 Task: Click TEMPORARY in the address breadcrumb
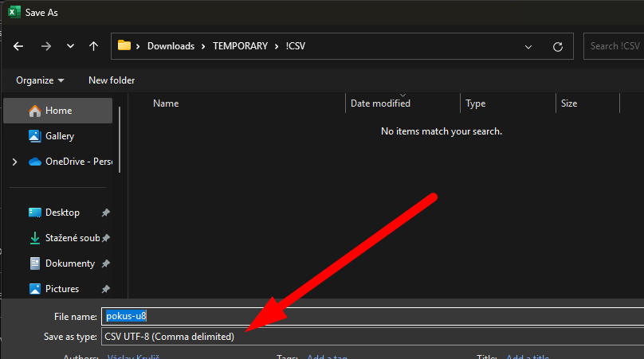pos(240,46)
